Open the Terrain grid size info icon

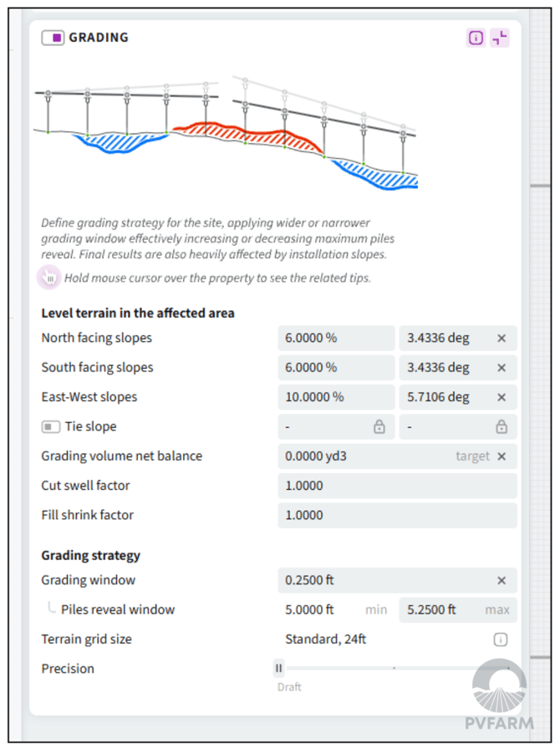[500, 639]
